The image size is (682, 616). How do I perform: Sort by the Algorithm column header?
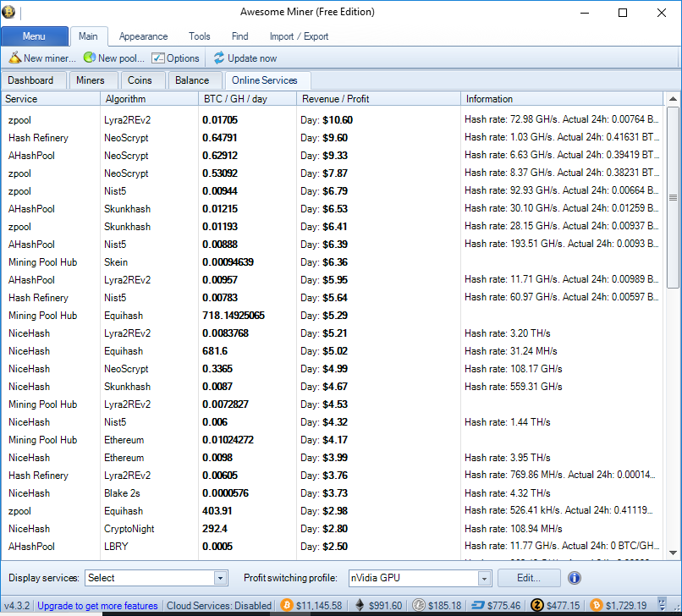[x=150, y=99]
